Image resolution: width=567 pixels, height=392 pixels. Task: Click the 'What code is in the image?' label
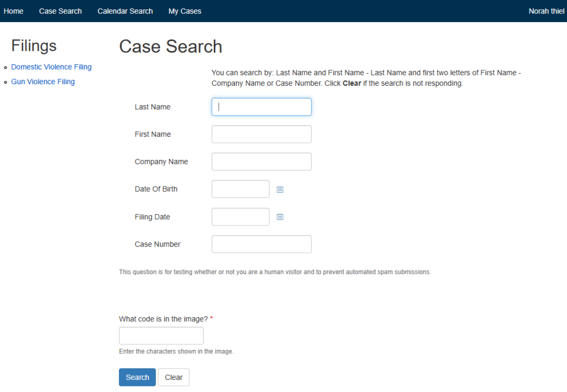coord(163,319)
